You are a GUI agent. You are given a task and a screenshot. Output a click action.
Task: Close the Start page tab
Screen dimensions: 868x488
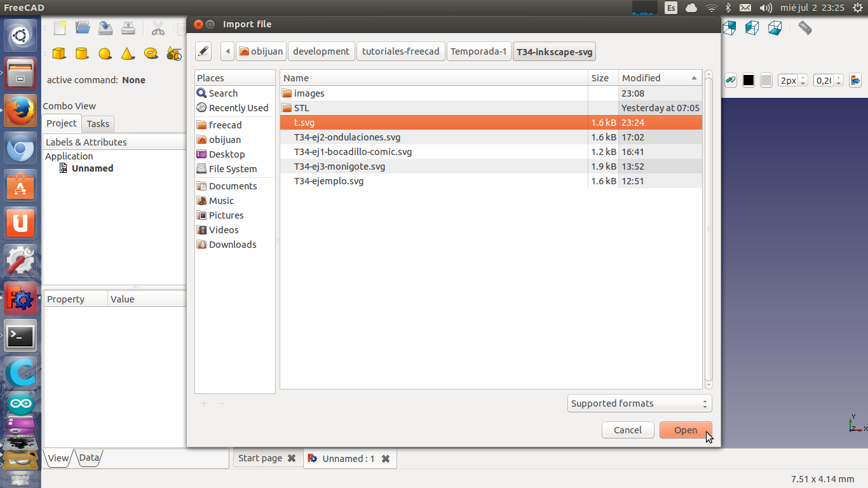292,458
